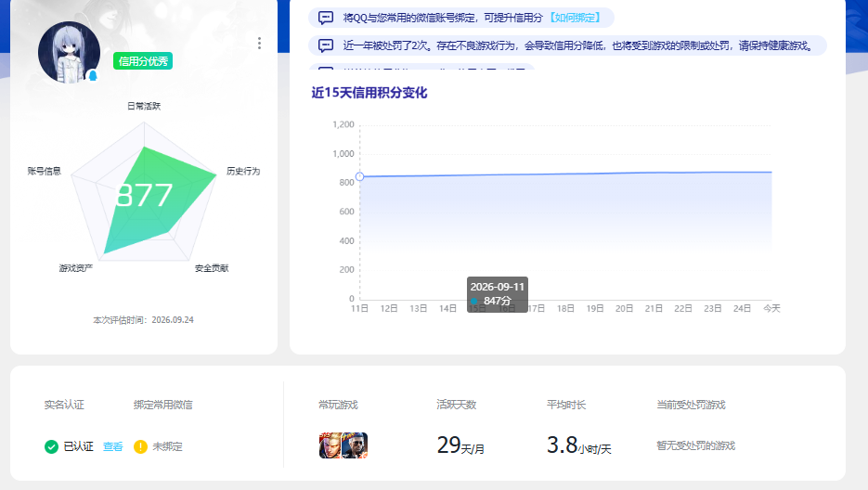Click the 847分 tooltip value
The image size is (868, 490).
click(497, 301)
